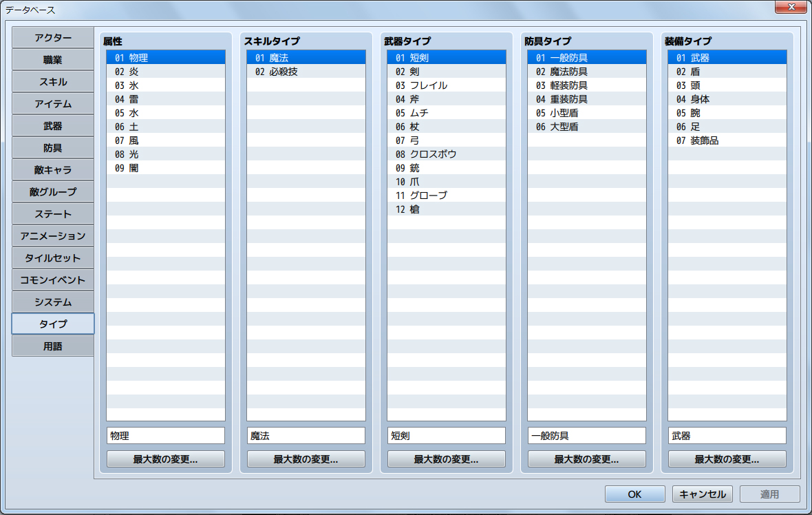This screenshot has height=515, width=812.
Task: Open the システム tab
Action: point(53,302)
